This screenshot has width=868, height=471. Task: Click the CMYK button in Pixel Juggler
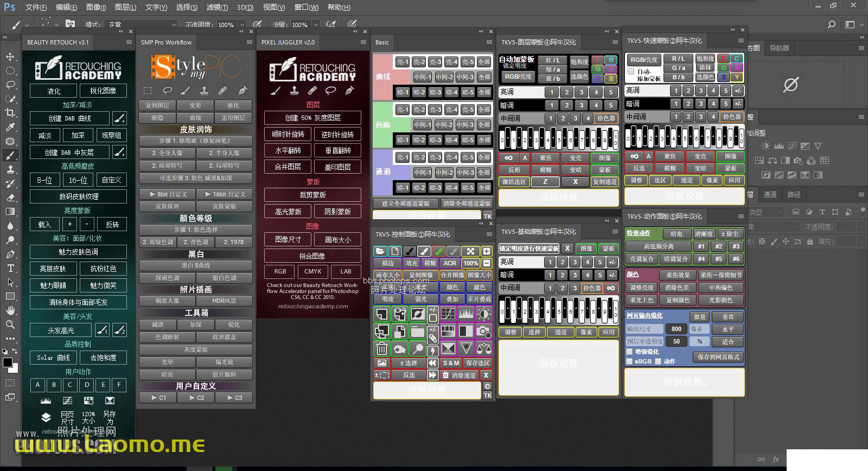[312, 271]
